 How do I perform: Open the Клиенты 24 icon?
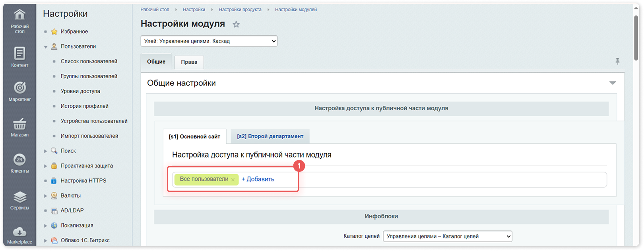[19, 160]
